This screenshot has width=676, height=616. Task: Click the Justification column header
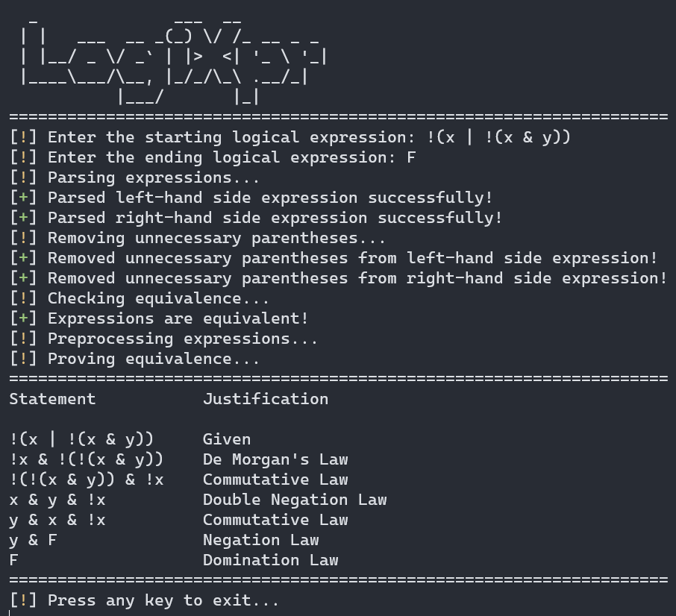click(x=266, y=399)
